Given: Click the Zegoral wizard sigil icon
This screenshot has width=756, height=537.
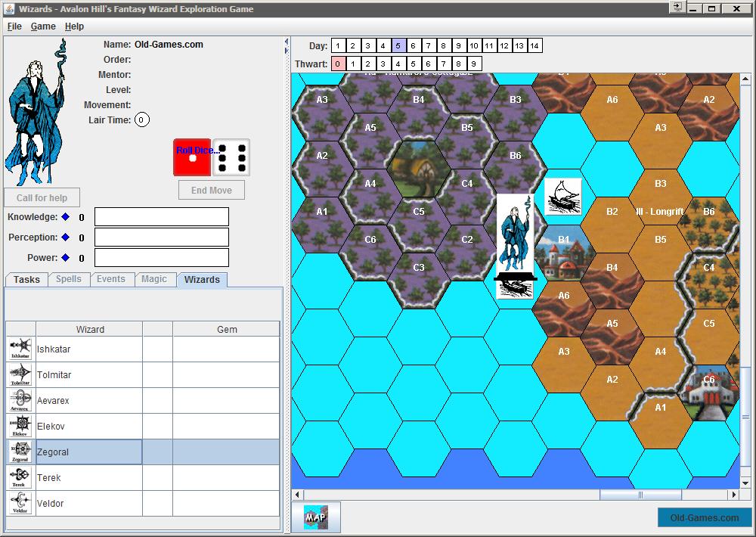Looking at the screenshot, I should coord(20,452).
